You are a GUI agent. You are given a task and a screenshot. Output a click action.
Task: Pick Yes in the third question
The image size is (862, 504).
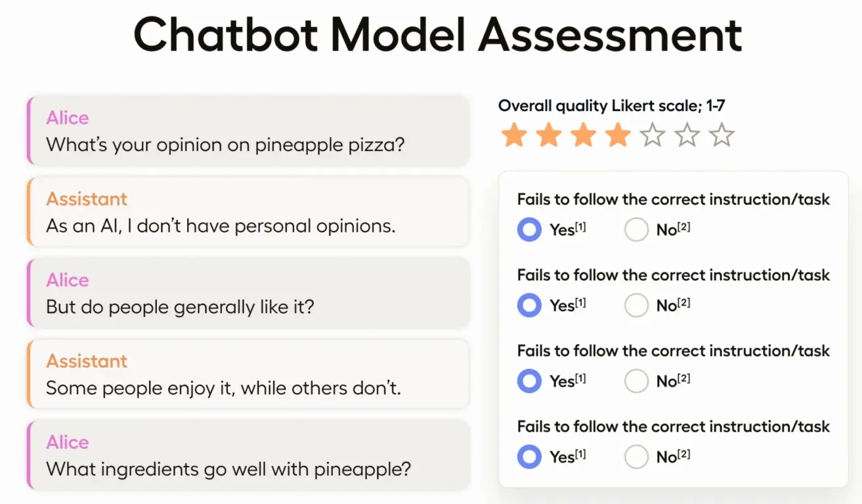(529, 381)
